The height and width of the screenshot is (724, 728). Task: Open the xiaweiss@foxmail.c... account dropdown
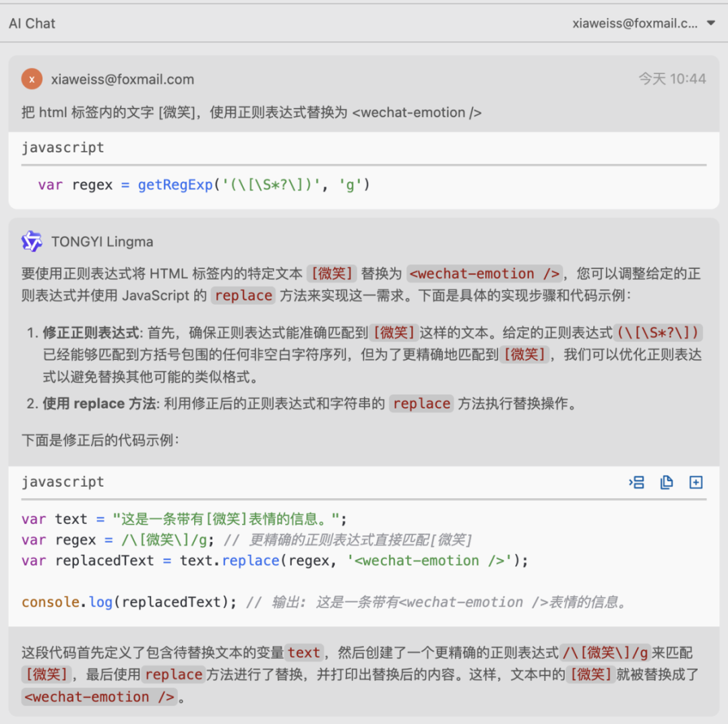pos(643,23)
